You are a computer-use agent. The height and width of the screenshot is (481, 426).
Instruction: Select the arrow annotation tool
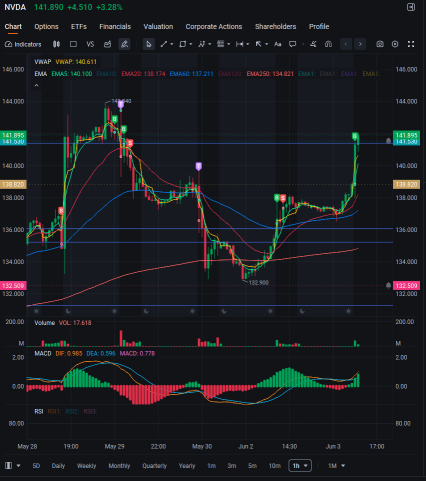click(258, 44)
